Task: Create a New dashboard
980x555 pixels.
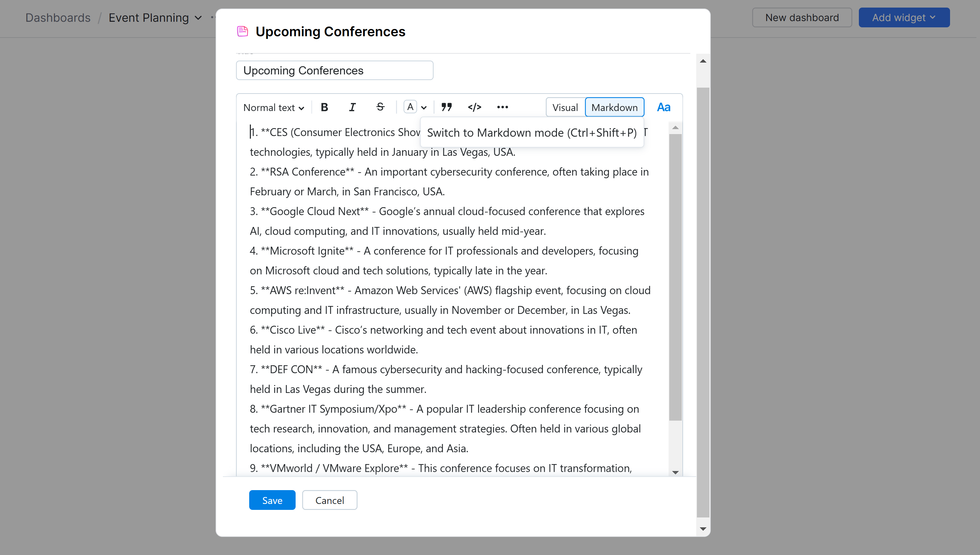Action: coord(802,17)
